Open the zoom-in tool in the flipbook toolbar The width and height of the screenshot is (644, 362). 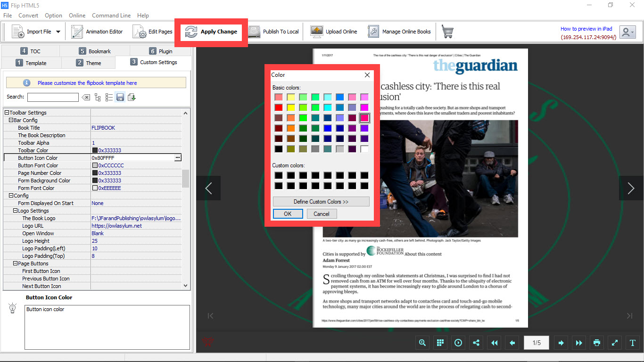click(422, 343)
